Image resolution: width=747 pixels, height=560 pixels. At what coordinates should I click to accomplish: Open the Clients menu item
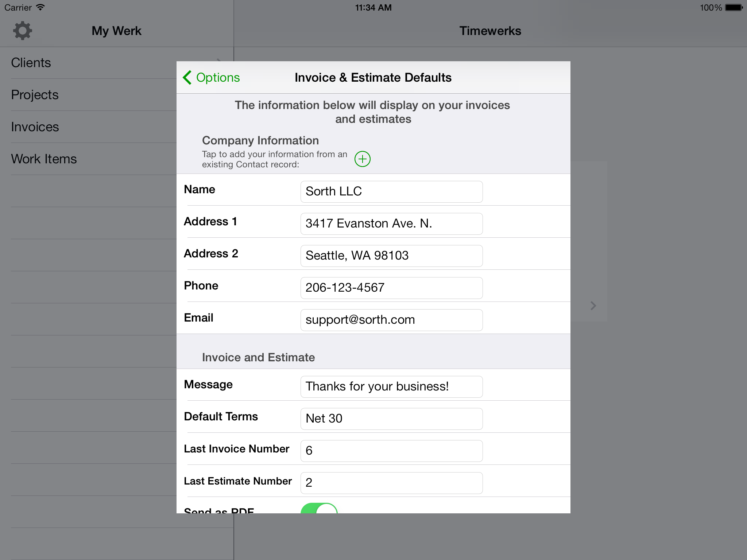[x=31, y=63]
